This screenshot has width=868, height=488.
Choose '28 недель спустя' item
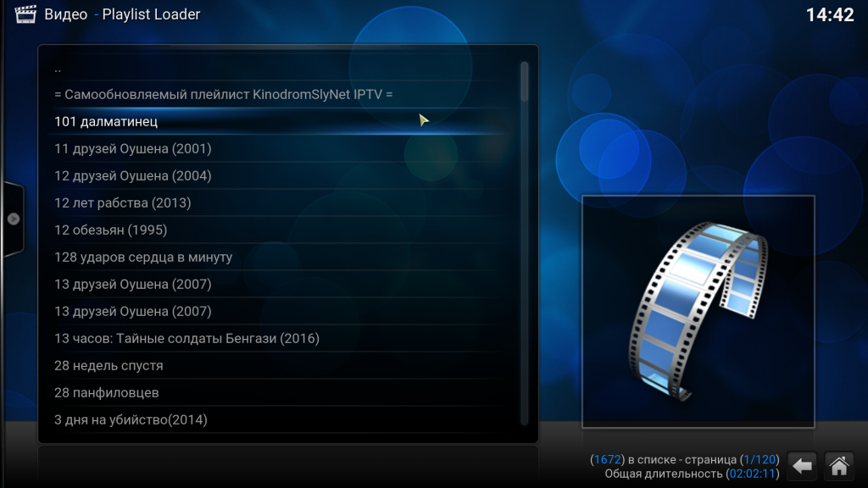click(108, 365)
